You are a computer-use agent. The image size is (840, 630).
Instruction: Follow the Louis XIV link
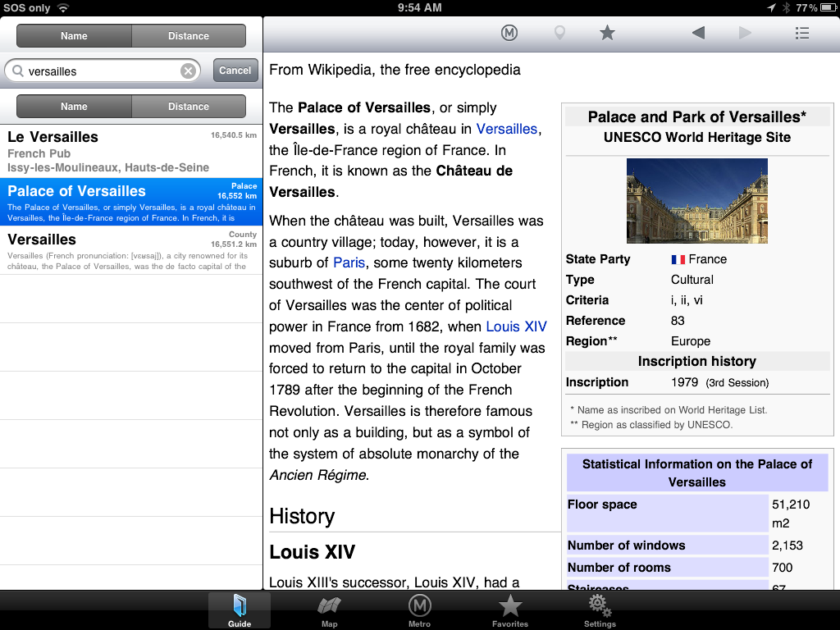(x=517, y=326)
